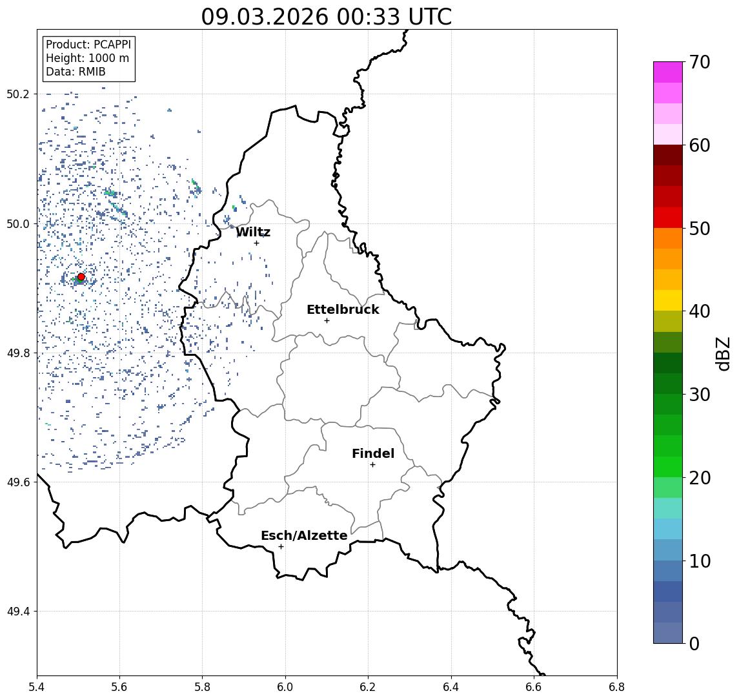
Task: Click the 50 tick label on colorbar
Action: 700,229
